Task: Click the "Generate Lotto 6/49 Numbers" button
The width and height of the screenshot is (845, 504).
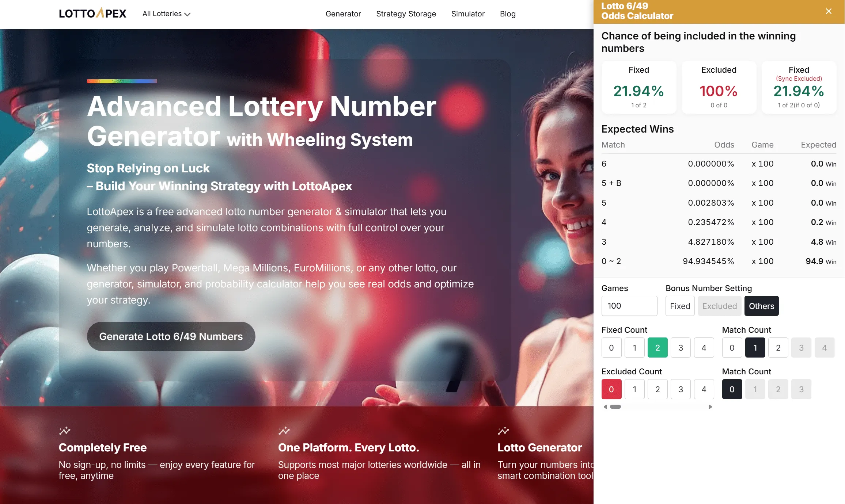Action: click(171, 336)
